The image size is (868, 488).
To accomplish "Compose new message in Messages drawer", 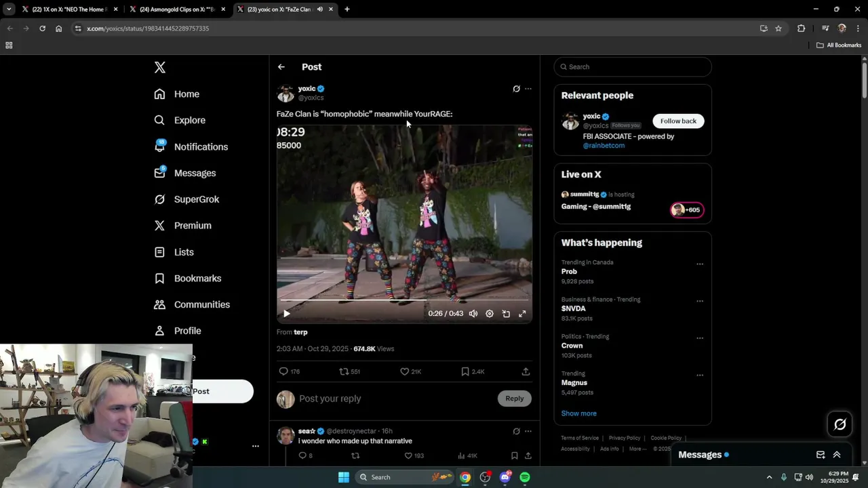I will tap(821, 455).
